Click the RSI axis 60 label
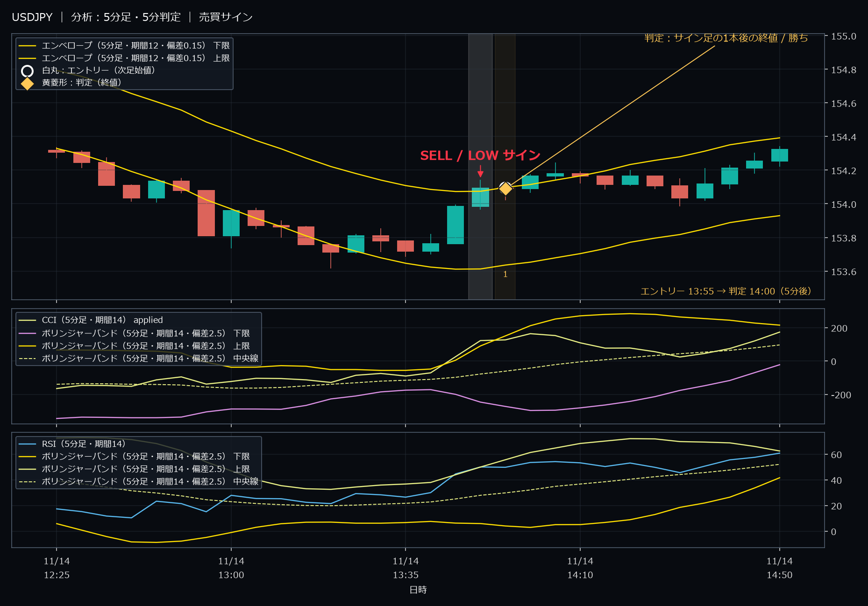 coord(836,455)
